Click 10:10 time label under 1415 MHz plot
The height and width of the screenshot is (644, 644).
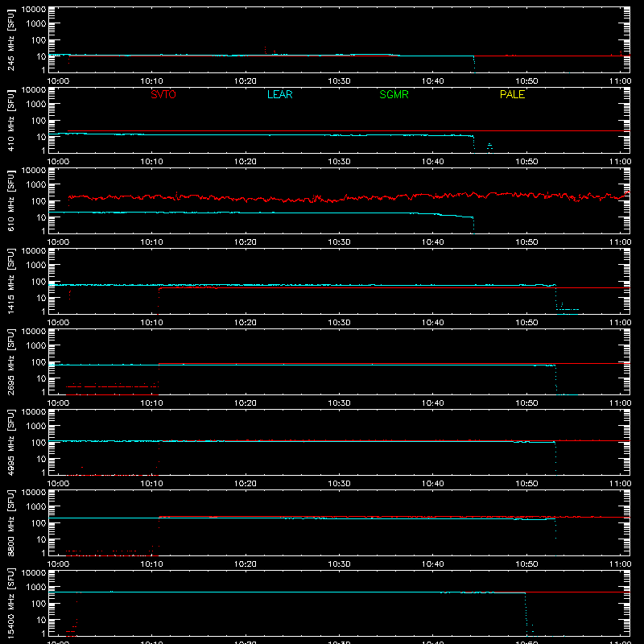151,323
